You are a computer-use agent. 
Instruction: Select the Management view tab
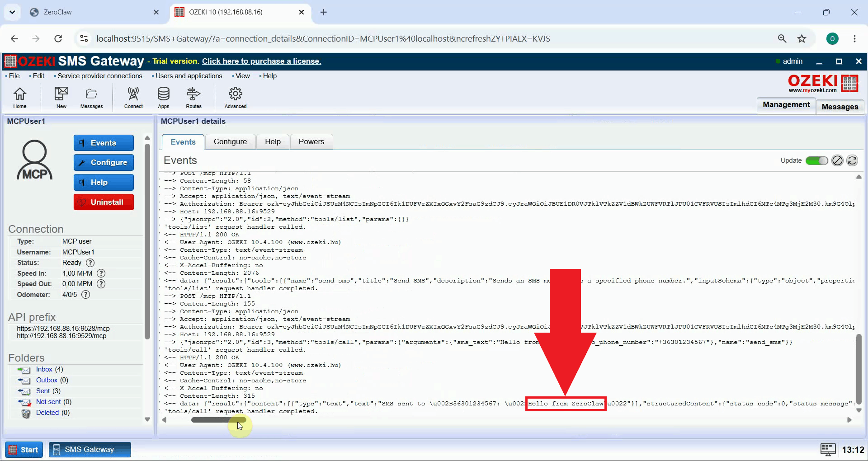(x=786, y=105)
